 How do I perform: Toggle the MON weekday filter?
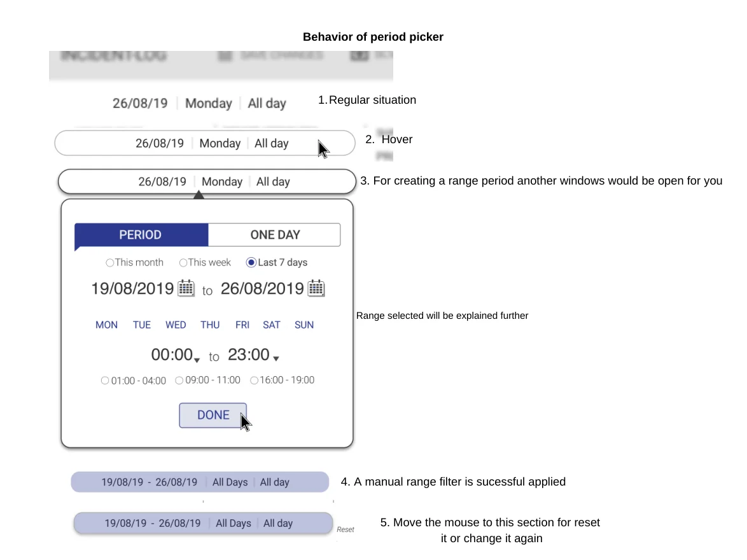tap(106, 325)
